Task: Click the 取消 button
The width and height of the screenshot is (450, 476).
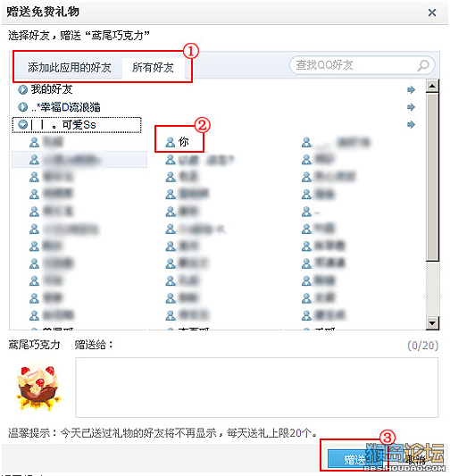Action: (416, 460)
